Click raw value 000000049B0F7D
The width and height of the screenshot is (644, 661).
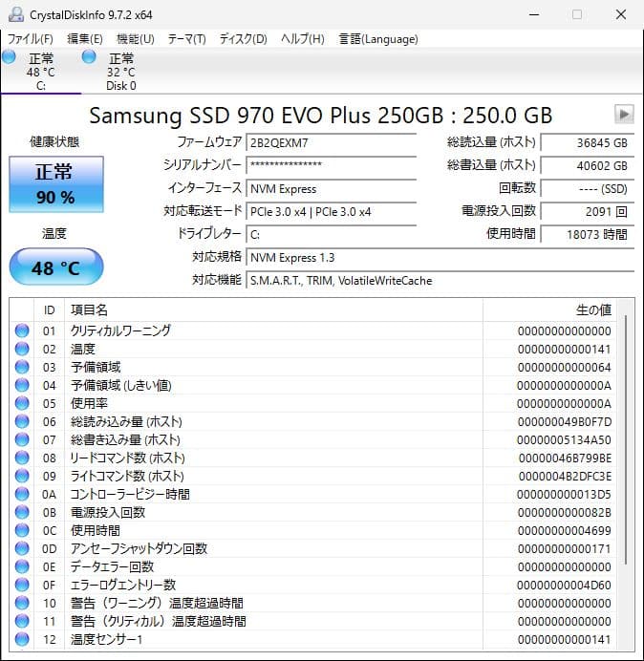pyautogui.click(x=565, y=421)
